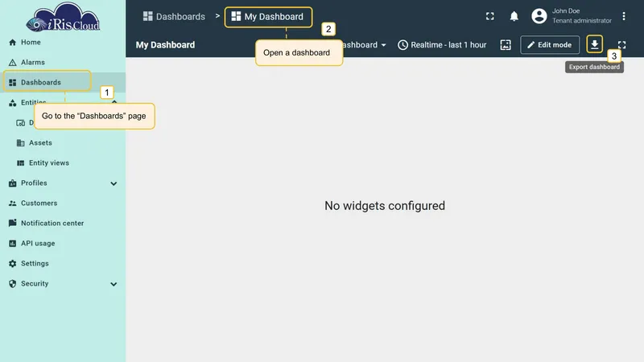The width and height of the screenshot is (644, 362).
Task: Click the Security shield icon
Action: (13, 284)
